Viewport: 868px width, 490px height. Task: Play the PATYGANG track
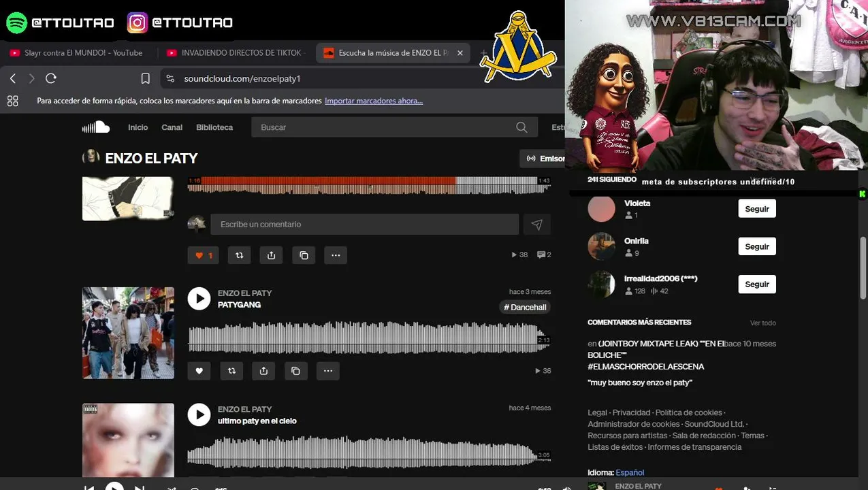(199, 298)
